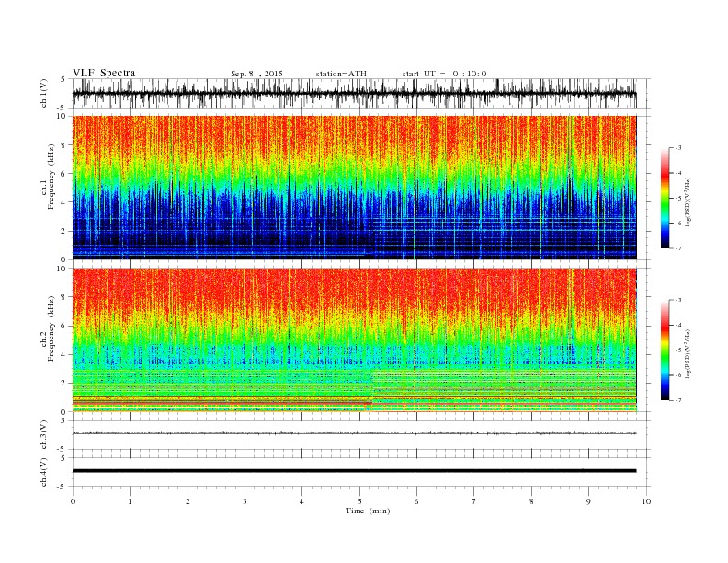Click the time axis tick label '7'
This screenshot has width=728, height=563.
tap(474, 501)
